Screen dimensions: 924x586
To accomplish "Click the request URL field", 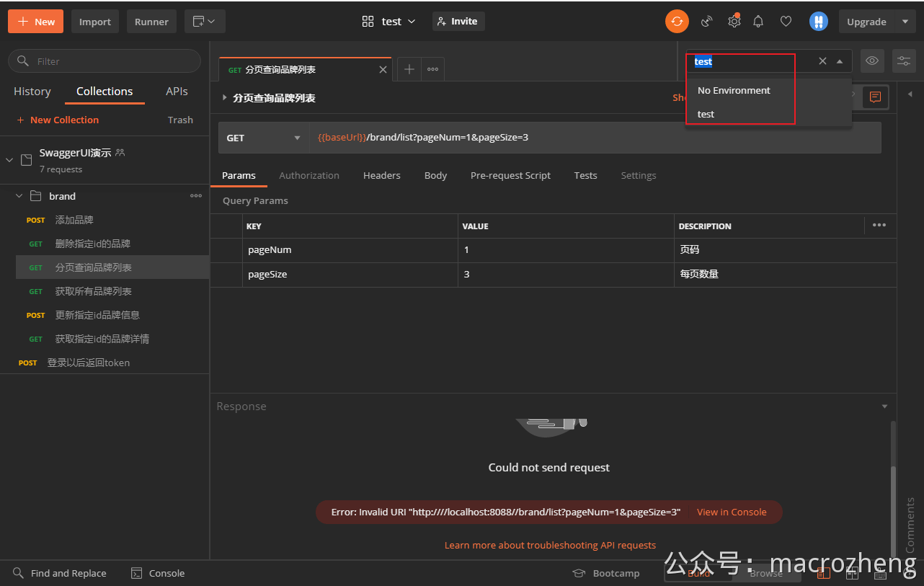I will coord(595,138).
